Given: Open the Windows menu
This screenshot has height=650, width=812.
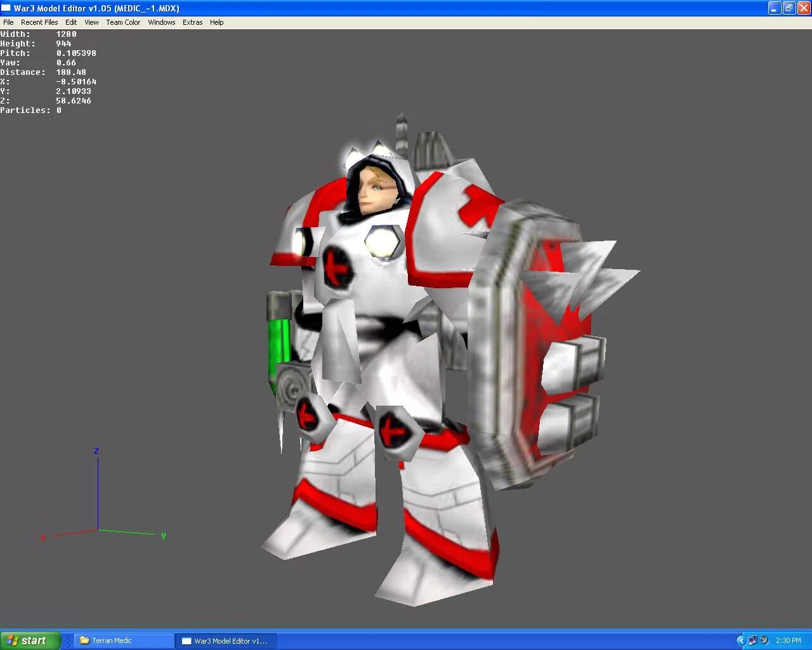Looking at the screenshot, I should (x=162, y=22).
